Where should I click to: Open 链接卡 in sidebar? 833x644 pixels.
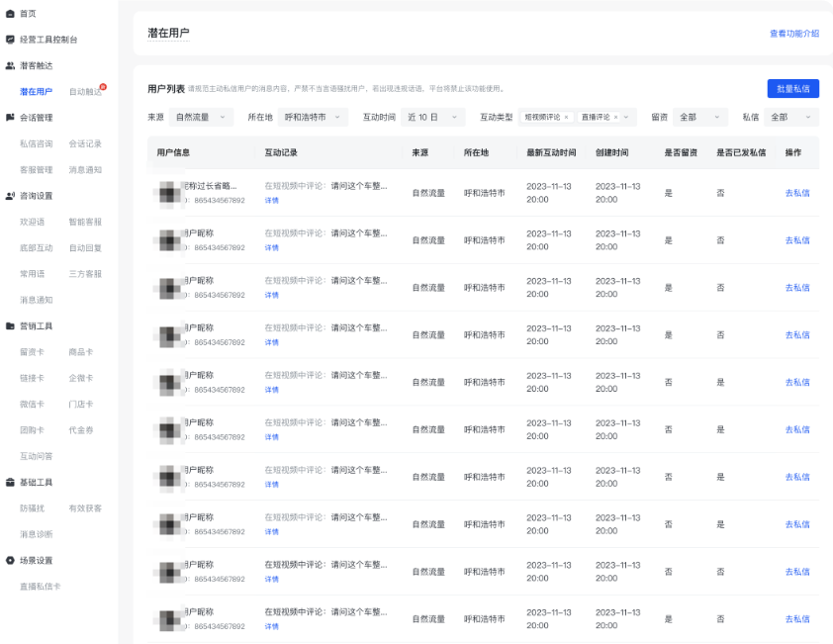click(x=32, y=378)
